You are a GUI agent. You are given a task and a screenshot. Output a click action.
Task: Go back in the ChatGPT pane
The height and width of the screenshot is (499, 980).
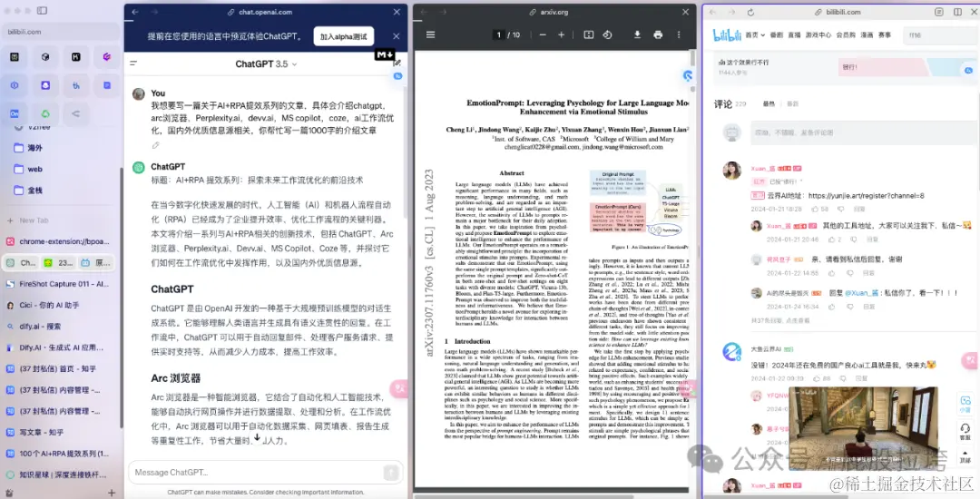coord(135,12)
